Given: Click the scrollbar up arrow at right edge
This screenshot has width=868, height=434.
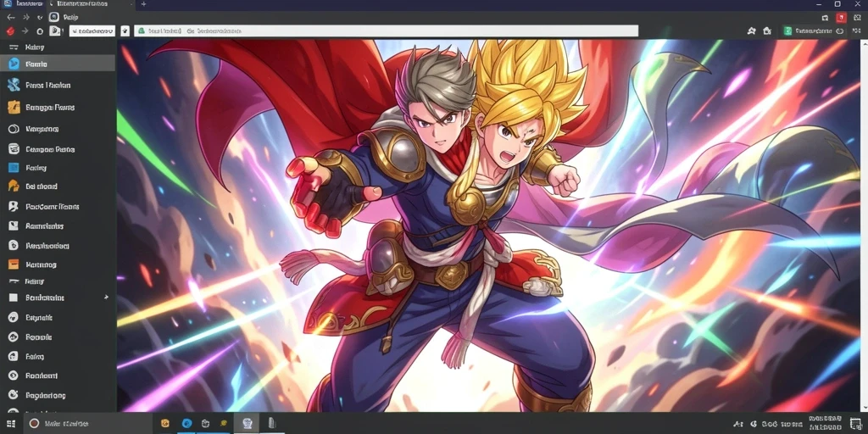Looking at the screenshot, I should [864, 44].
